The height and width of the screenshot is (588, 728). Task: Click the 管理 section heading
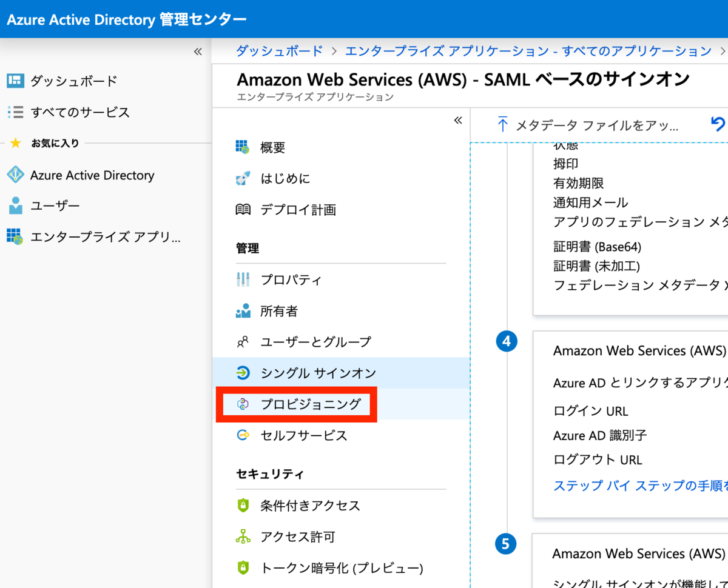[248, 248]
